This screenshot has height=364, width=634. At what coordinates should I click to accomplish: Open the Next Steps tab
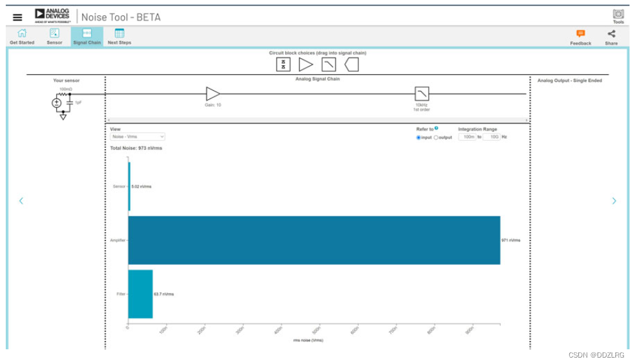click(119, 36)
